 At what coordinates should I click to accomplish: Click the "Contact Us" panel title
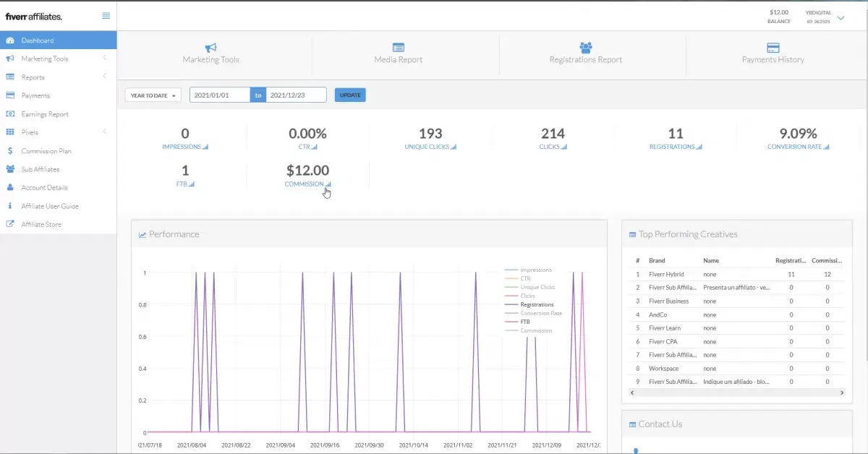pyautogui.click(x=660, y=424)
